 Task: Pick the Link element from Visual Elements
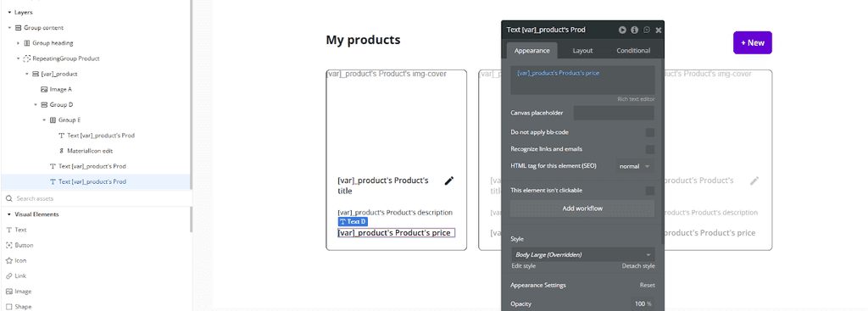coord(15,276)
